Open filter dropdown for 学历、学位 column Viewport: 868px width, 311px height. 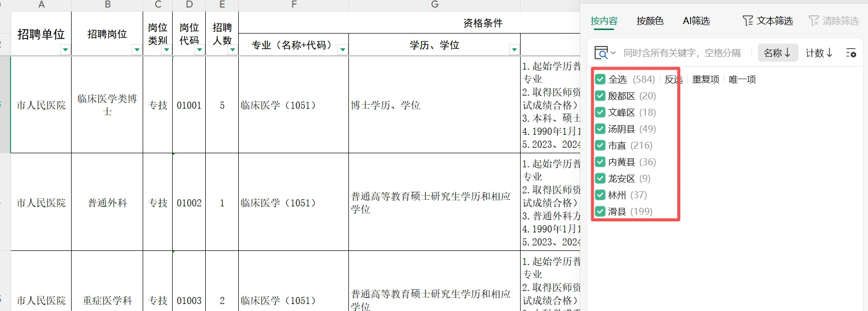514,50
